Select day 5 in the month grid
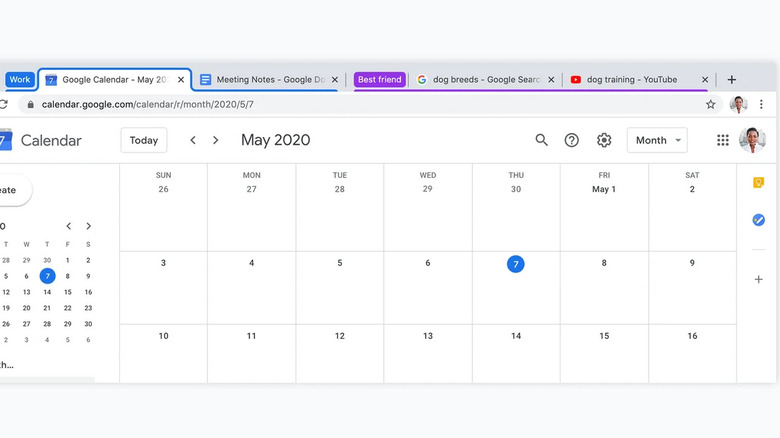The width and height of the screenshot is (780, 438). coord(340,263)
